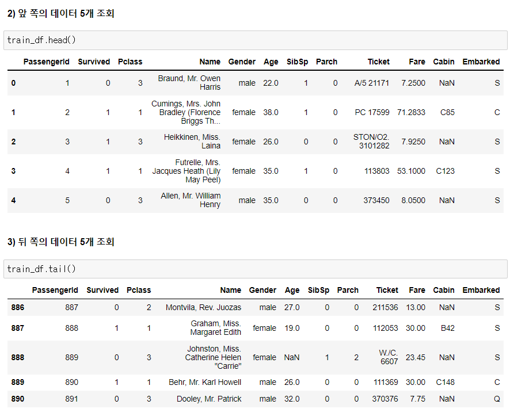Click the ticket value 'A/5 21171'

tap(372, 83)
